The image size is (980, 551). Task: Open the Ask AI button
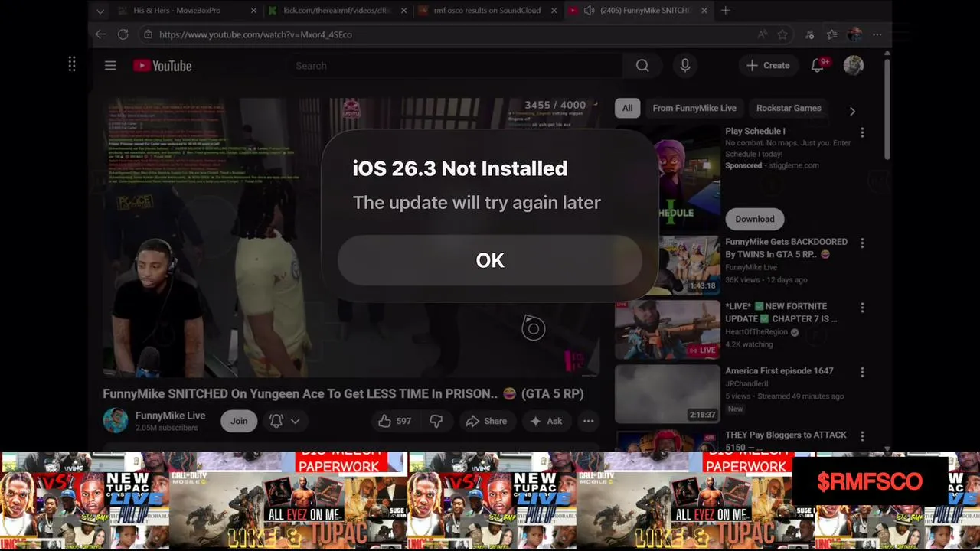(546, 421)
